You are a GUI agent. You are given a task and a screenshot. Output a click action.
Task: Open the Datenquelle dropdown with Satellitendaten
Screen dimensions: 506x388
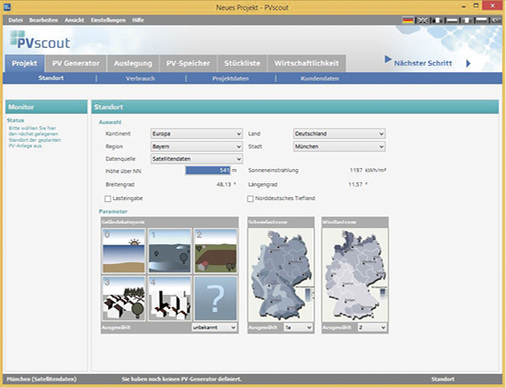196,159
